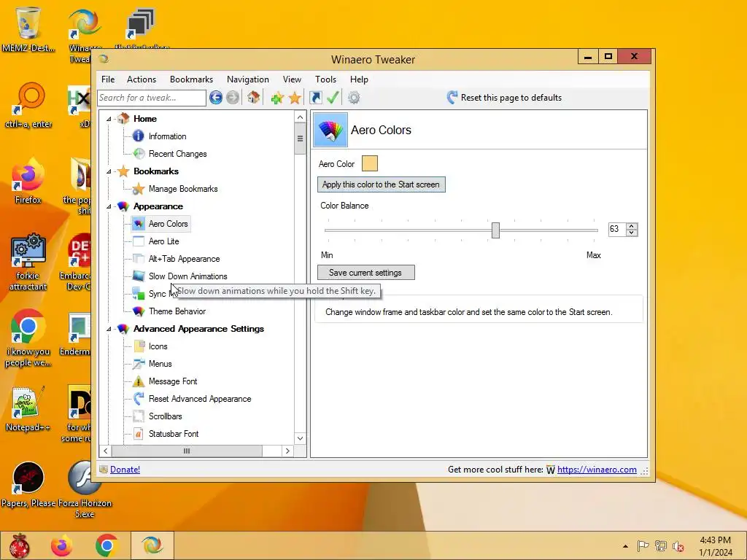Click the 'Search for a tweak...' field
Viewport: 747px width, 560px height.
click(x=152, y=98)
